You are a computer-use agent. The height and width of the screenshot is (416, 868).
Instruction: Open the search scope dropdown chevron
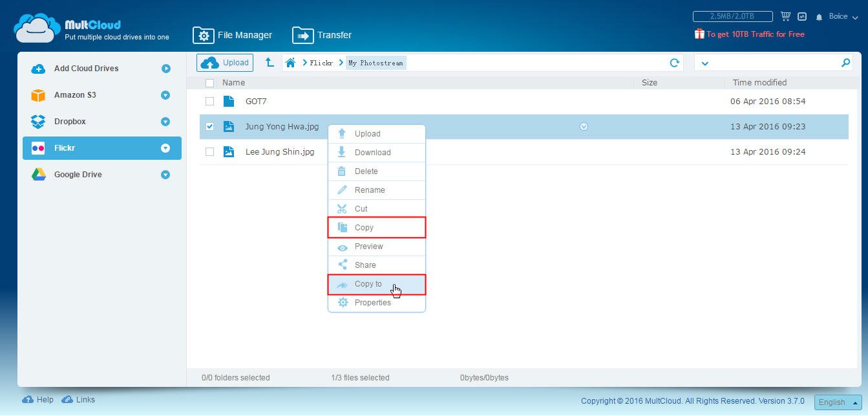(704, 63)
